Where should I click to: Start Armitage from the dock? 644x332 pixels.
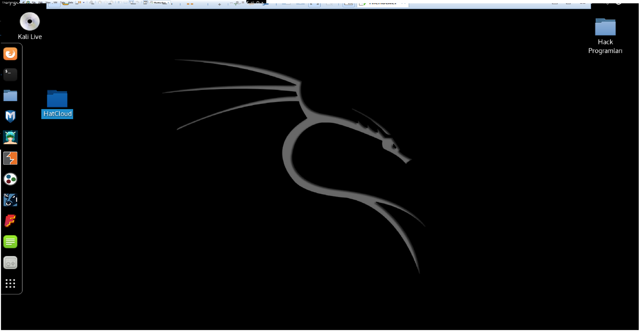(x=10, y=137)
